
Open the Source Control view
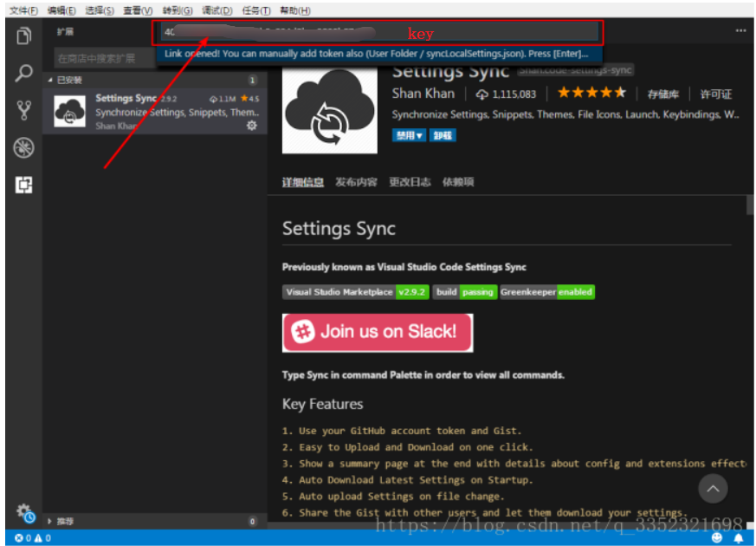23,109
